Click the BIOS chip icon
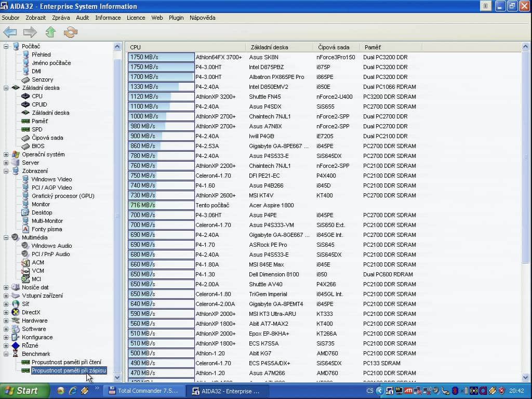The width and height of the screenshot is (532, 399). click(x=25, y=146)
